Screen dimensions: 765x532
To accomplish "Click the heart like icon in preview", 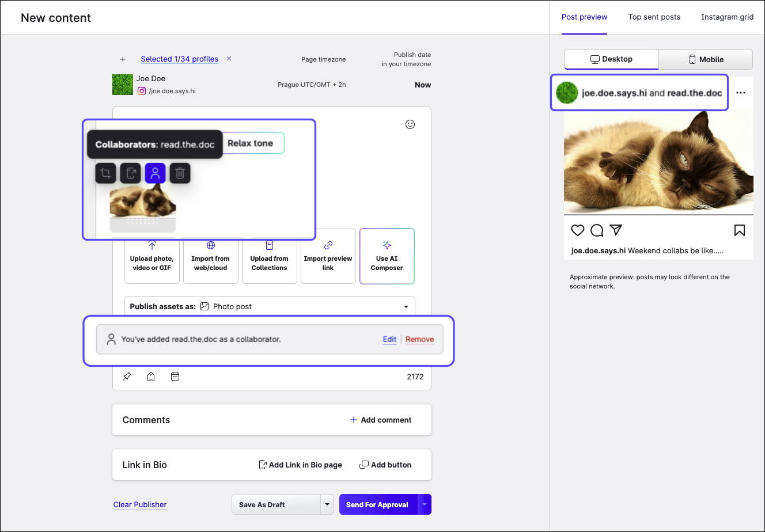I will (578, 230).
